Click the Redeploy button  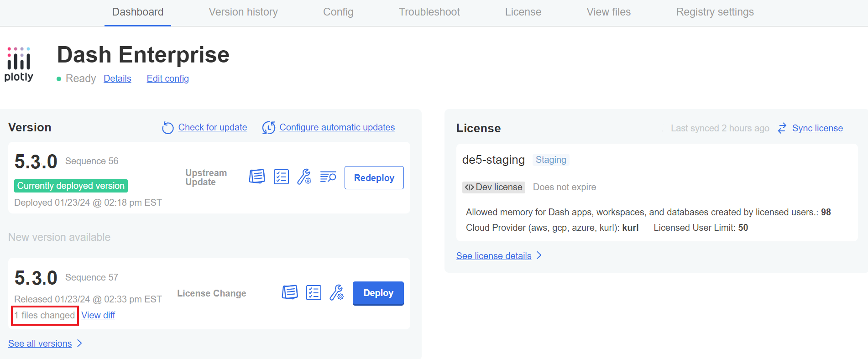tap(374, 178)
